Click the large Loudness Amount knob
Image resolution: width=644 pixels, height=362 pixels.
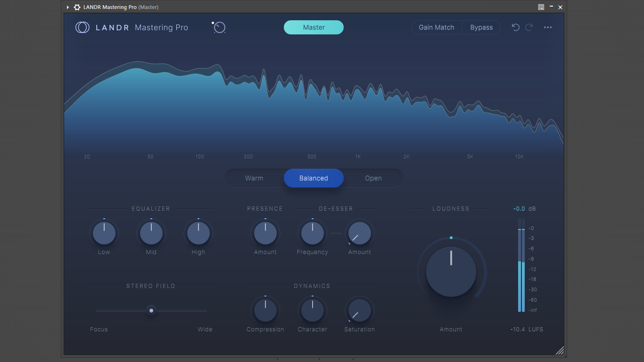451,272
